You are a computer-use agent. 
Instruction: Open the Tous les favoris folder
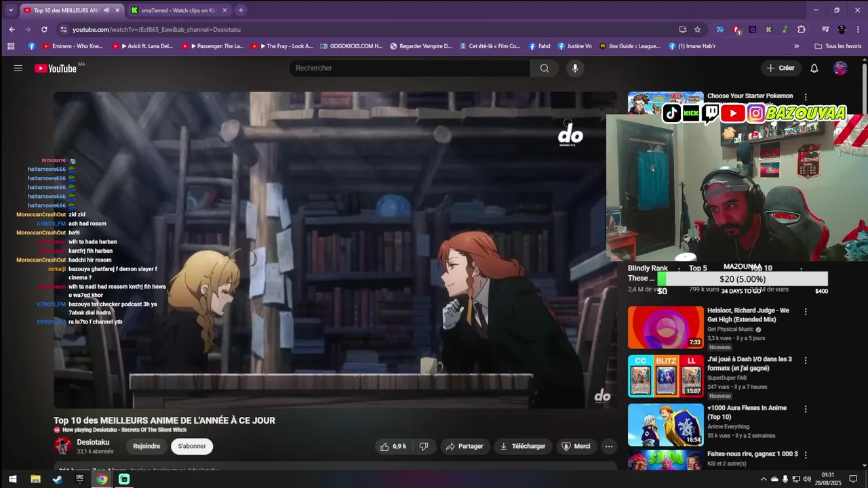(x=837, y=46)
